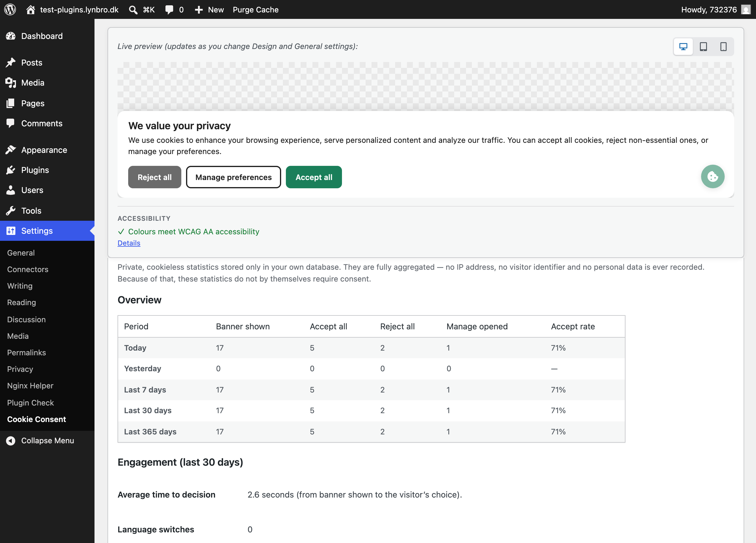Open the Permalinks settings submenu item
The image size is (756, 543).
pos(26,352)
